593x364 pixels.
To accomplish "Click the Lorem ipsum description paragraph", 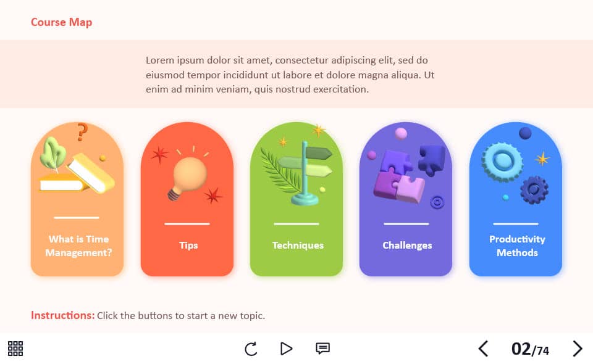I will pyautogui.click(x=290, y=75).
